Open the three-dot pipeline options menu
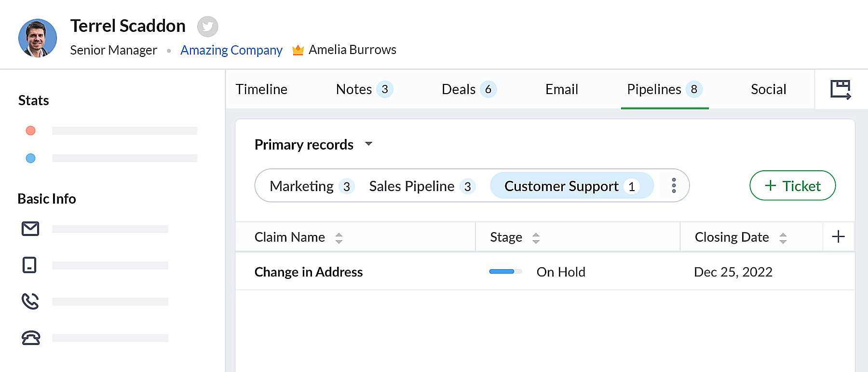The width and height of the screenshot is (868, 372). coord(674,186)
